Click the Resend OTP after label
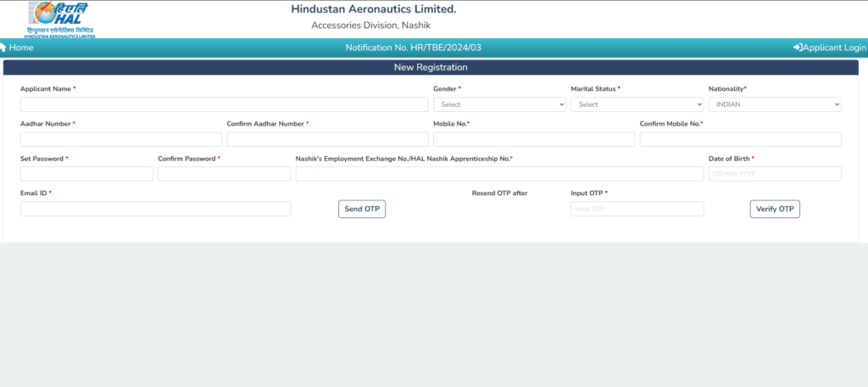The image size is (868, 387). point(500,193)
